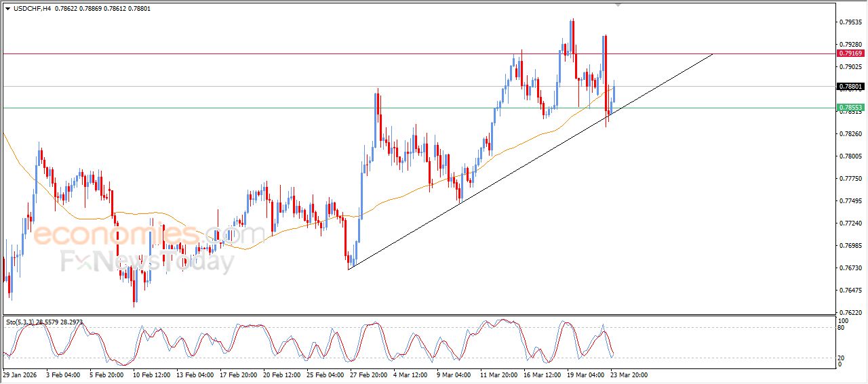Click the red 0.79169 price label

(x=850, y=54)
